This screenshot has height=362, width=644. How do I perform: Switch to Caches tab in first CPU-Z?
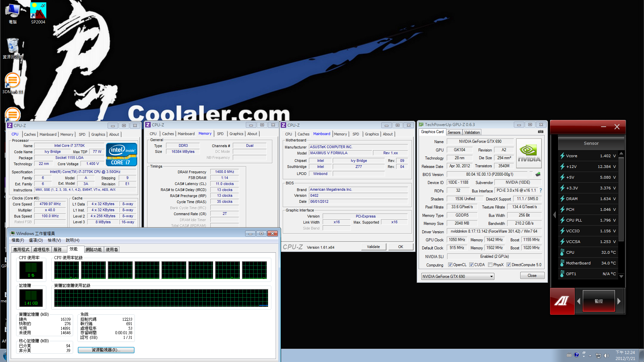30,134
